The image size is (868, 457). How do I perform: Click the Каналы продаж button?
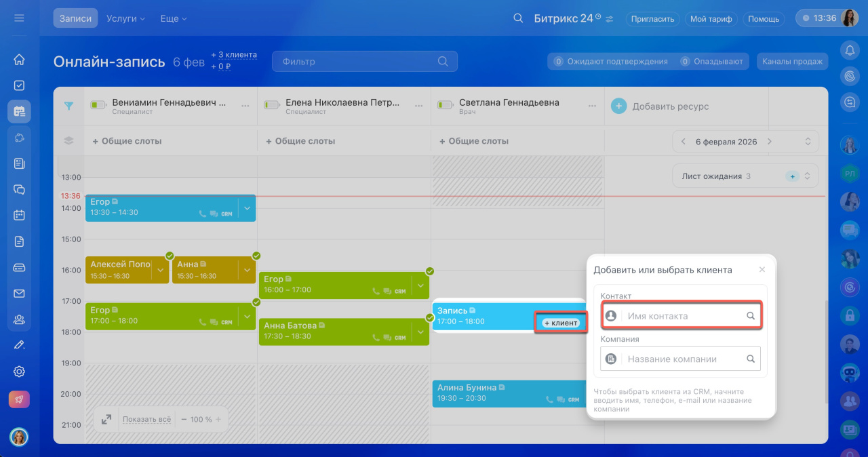pyautogui.click(x=792, y=62)
